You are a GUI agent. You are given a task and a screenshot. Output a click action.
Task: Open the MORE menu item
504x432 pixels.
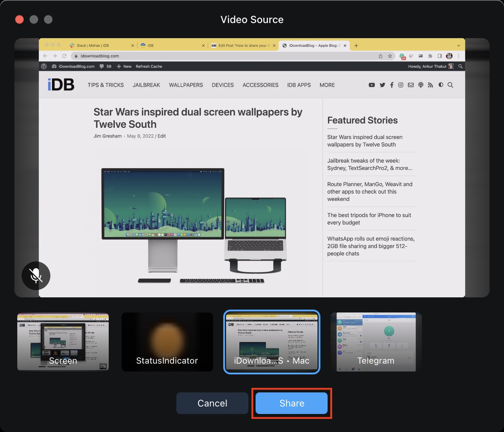pos(327,85)
